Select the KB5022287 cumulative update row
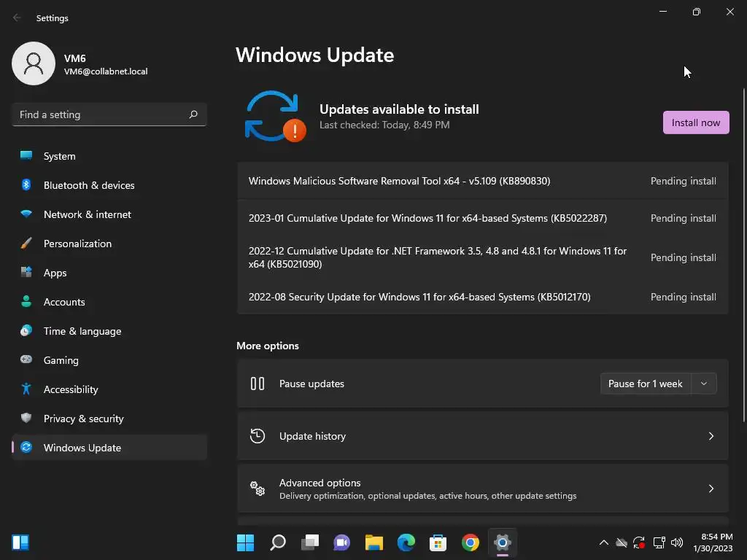 (x=483, y=218)
